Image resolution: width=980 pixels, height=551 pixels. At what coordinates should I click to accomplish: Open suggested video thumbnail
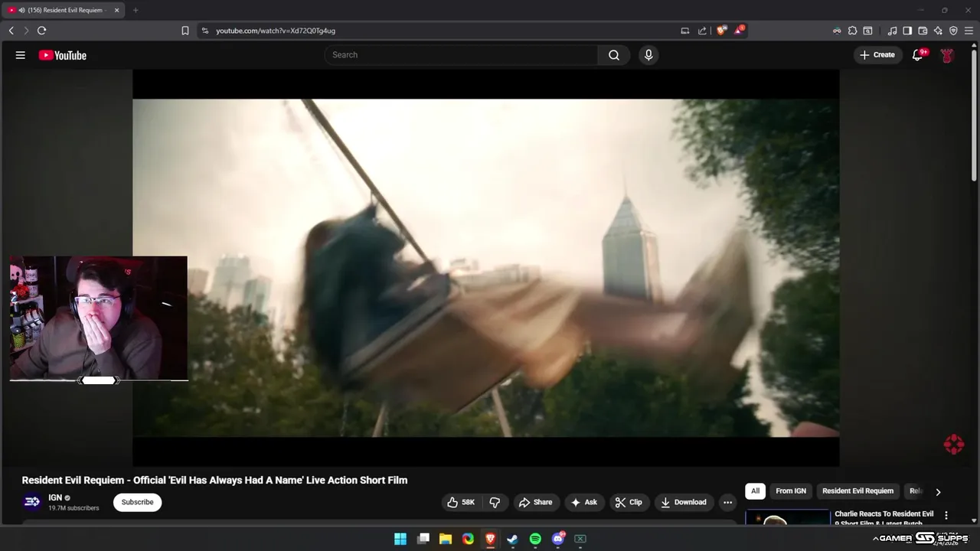tap(788, 517)
